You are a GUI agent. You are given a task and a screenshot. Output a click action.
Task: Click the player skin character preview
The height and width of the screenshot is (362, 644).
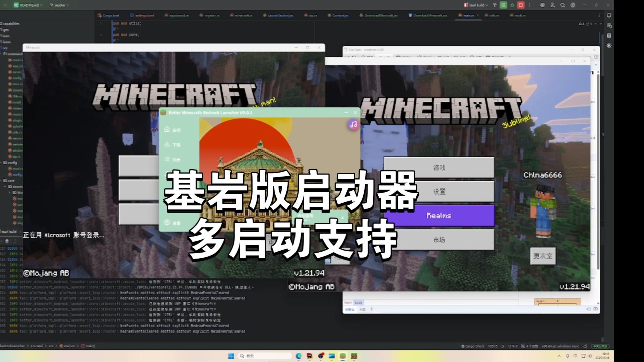pyautogui.click(x=543, y=211)
